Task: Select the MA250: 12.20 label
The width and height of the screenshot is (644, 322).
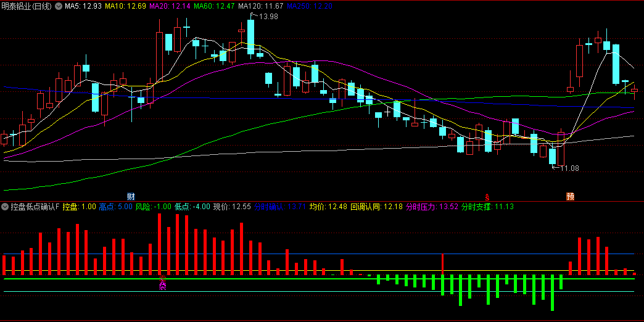Action: click(310, 7)
